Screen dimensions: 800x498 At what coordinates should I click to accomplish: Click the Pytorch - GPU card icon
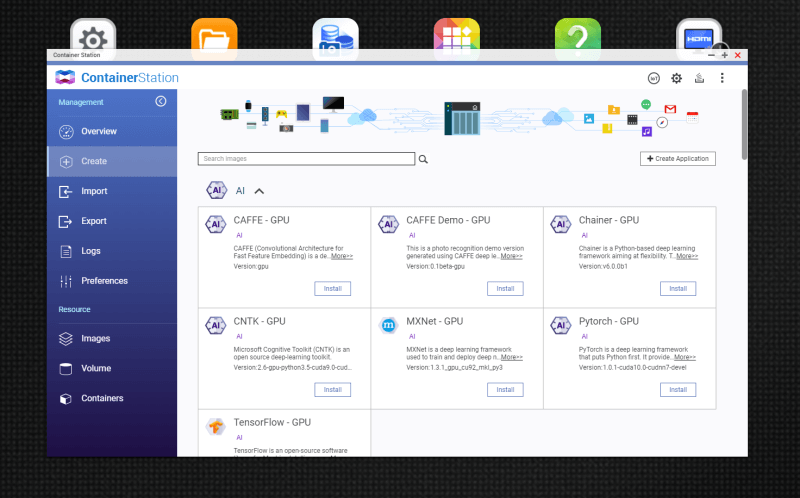coord(561,326)
